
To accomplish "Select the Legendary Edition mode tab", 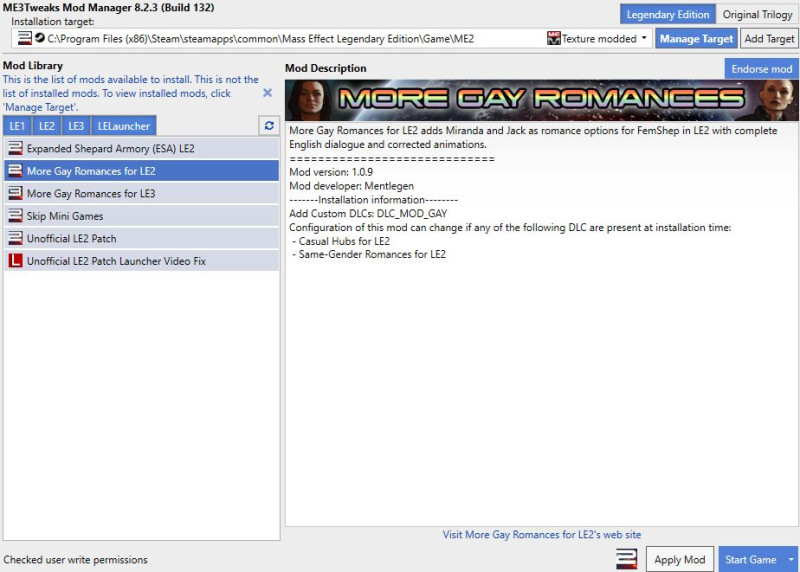I will click(x=667, y=14).
